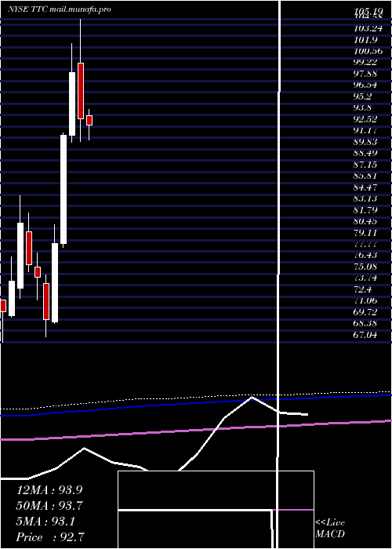The width and height of the screenshot is (392, 549).
Task: Click the <<Live MACD label
Action: [x=330, y=529]
